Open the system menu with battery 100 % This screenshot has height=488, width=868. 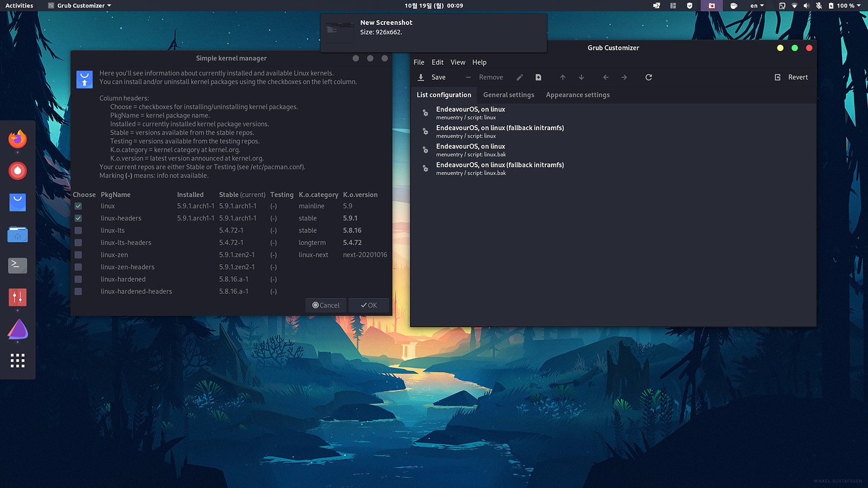click(x=845, y=6)
